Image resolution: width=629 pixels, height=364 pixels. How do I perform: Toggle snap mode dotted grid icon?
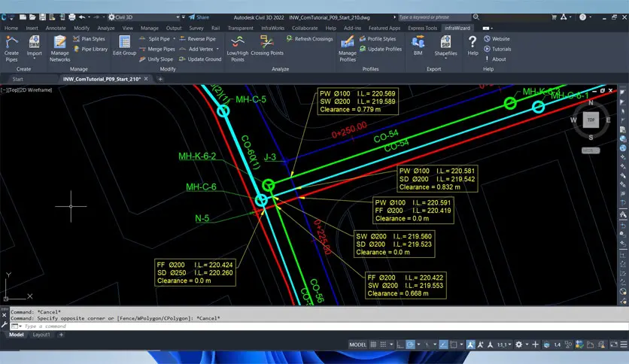coord(383,344)
